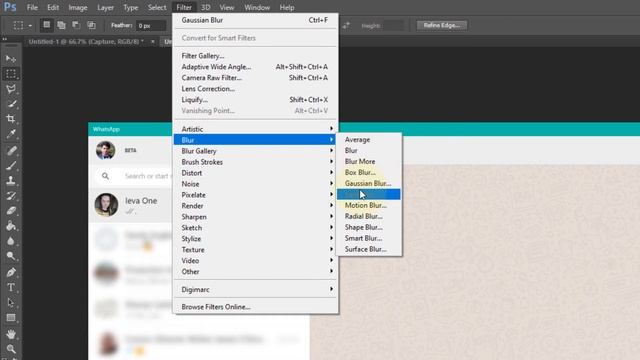
Task: Select the Healing Brush tool
Action: (x=11, y=151)
